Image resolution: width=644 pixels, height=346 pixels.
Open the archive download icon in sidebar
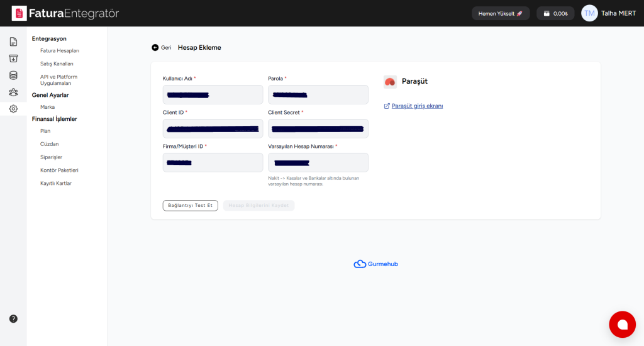pyautogui.click(x=13, y=59)
